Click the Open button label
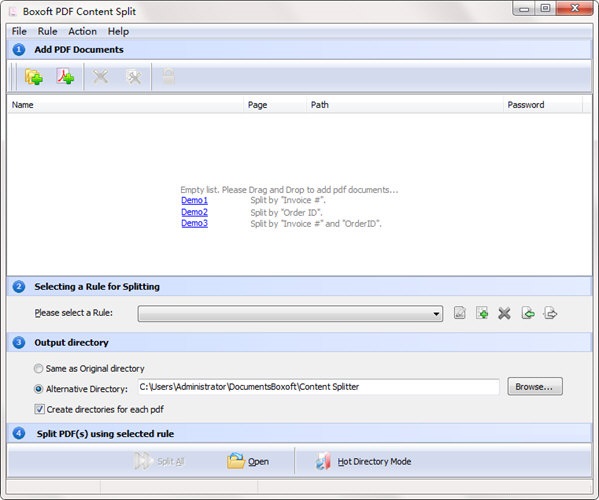 pyautogui.click(x=258, y=461)
